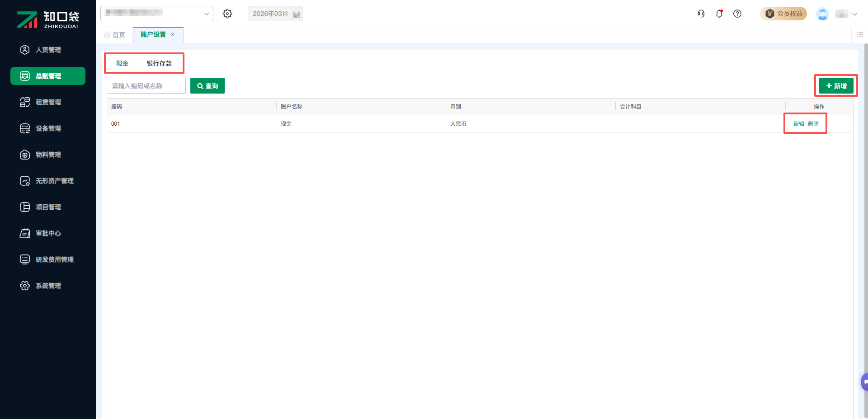868x419 pixels.
Task: Open the 2026年03月 period picker
Action: [275, 14]
